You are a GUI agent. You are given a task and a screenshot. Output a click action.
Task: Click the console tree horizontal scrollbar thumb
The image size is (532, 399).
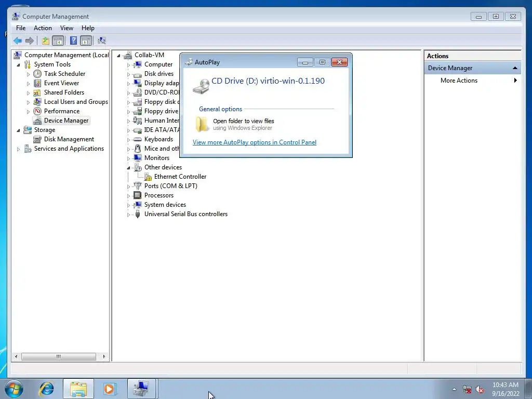click(x=58, y=356)
